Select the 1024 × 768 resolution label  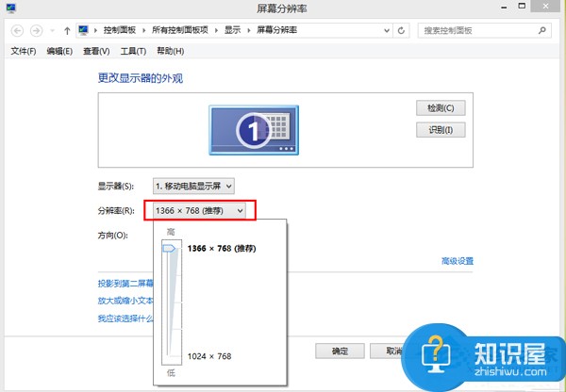[x=209, y=356]
